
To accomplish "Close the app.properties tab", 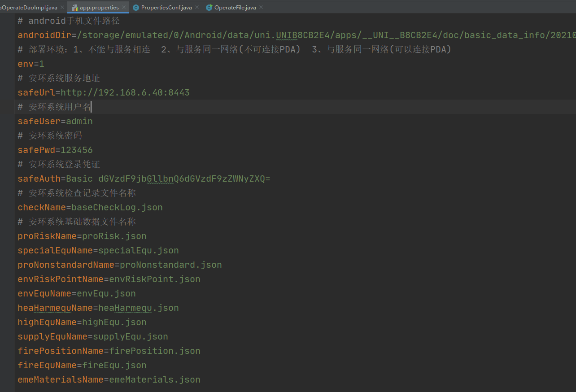I will tap(124, 7).
